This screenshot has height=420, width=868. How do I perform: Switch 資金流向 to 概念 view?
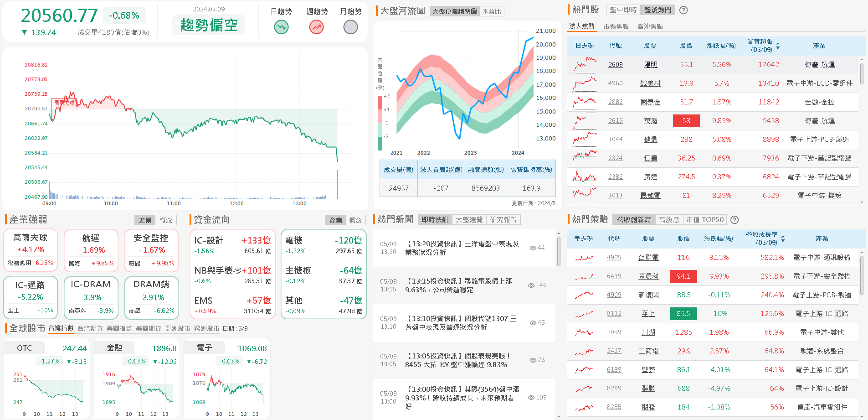(x=355, y=220)
